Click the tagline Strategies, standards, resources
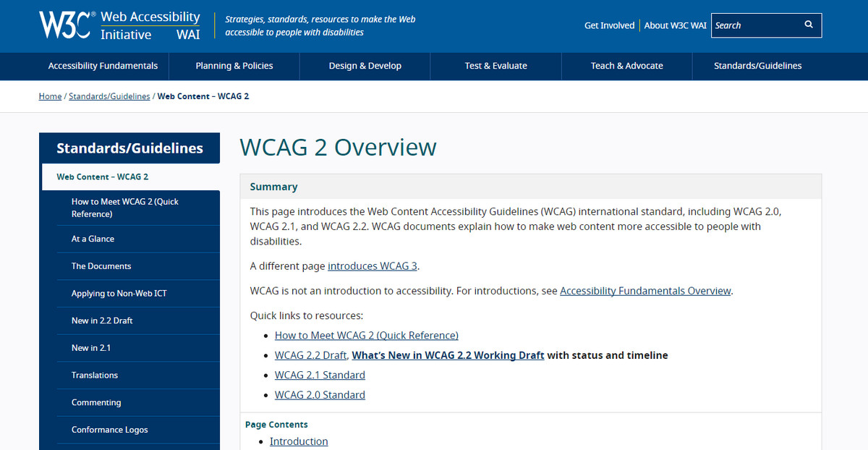868x450 pixels. tap(320, 26)
